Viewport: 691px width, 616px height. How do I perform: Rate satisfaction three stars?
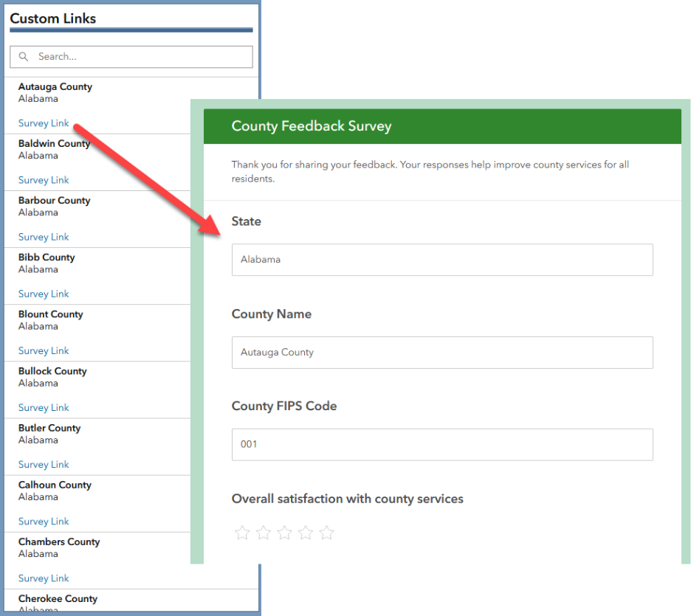tap(284, 533)
